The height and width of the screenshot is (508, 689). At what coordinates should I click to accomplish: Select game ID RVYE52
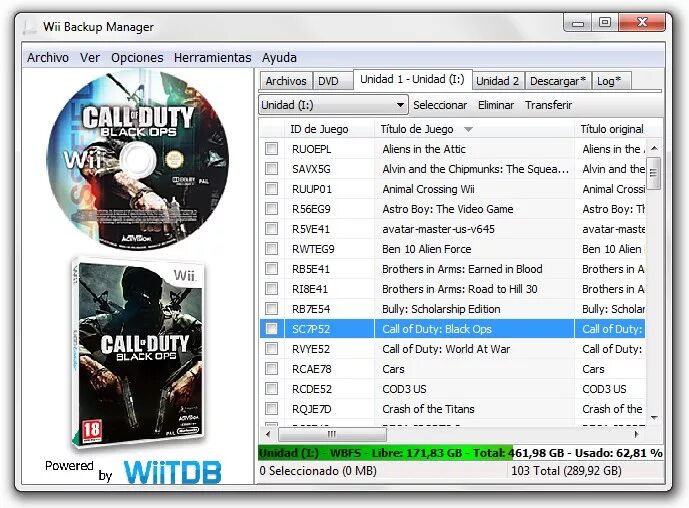pos(311,349)
